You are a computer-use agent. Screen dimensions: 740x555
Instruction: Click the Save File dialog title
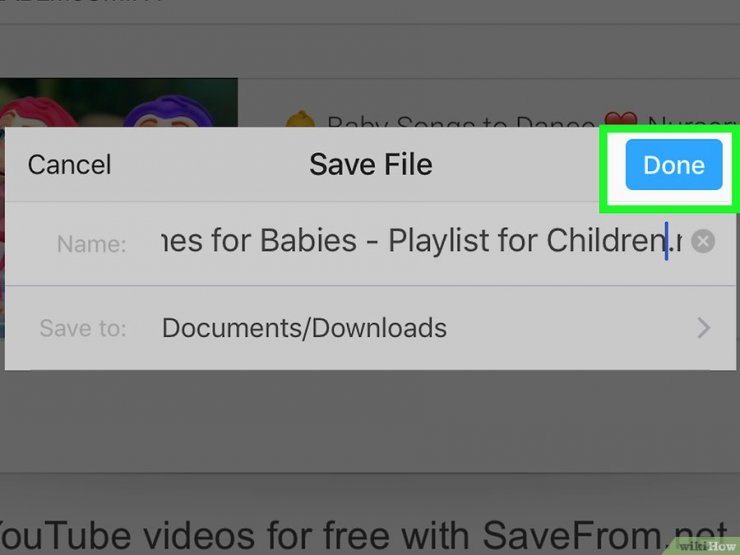(370, 165)
